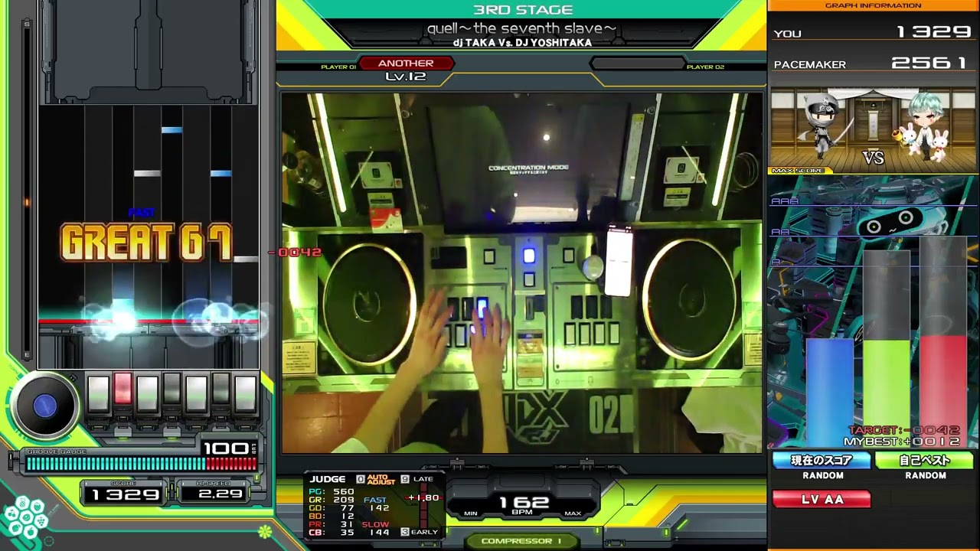Viewport: 980px width, 551px height.
Task: Click the 3RD STAGE header
Action: click(x=523, y=10)
